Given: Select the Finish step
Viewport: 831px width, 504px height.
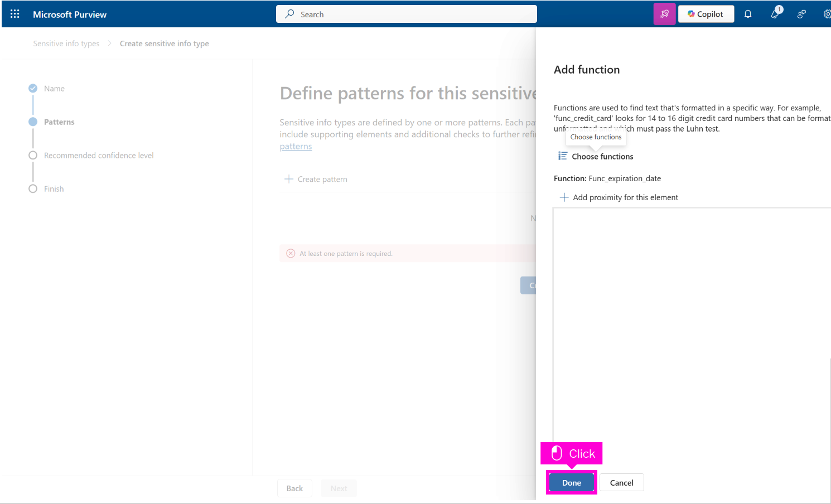Looking at the screenshot, I should click(54, 189).
